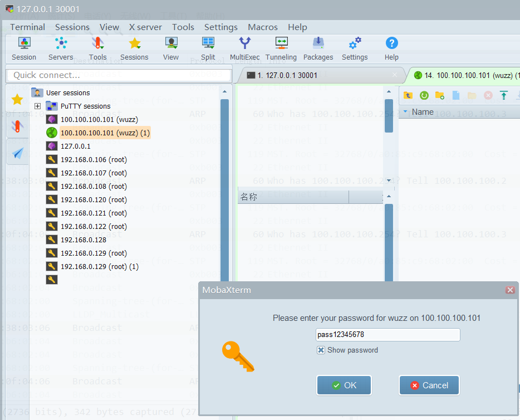520x420 pixels.
Task: Open the View menu in menu bar
Action: (109, 27)
